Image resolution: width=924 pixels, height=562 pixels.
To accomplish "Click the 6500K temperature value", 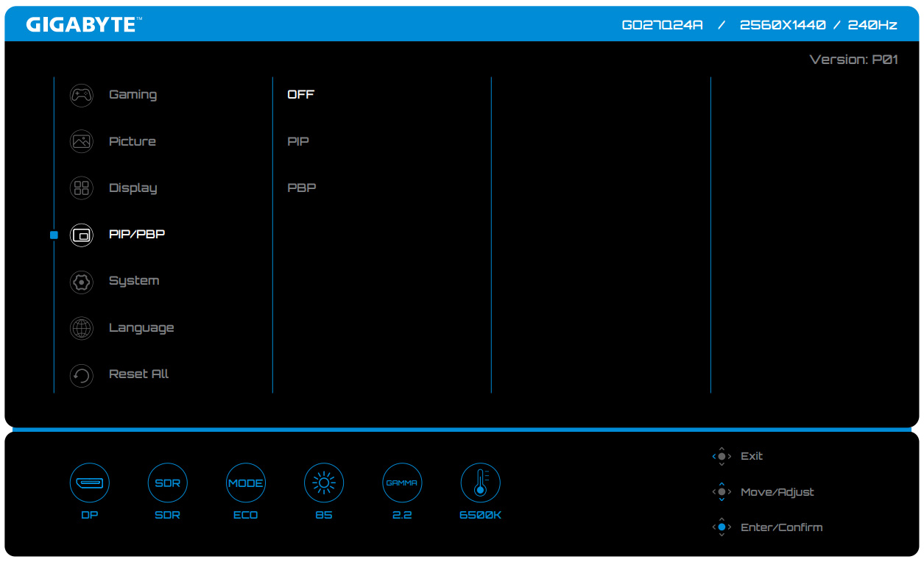I will pyautogui.click(x=481, y=515).
